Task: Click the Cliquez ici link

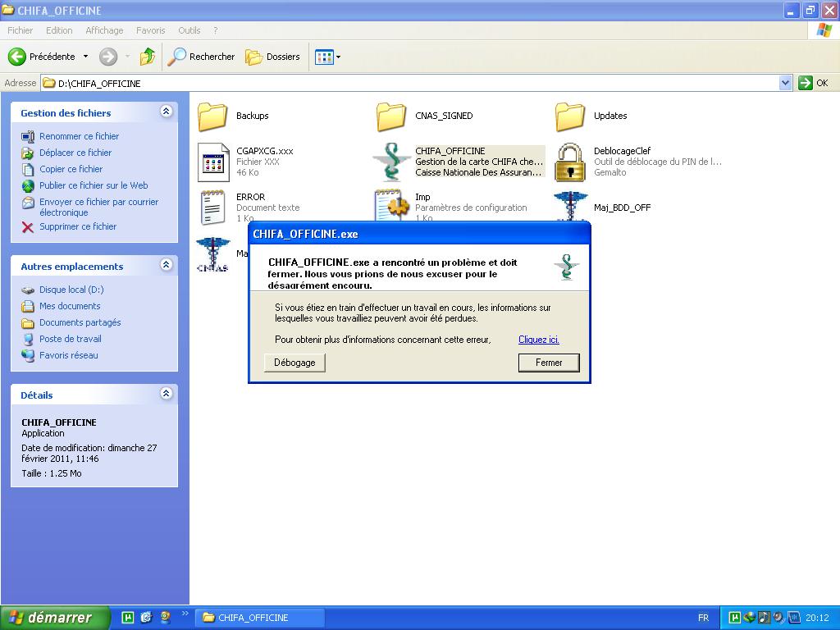Action: coord(538,340)
